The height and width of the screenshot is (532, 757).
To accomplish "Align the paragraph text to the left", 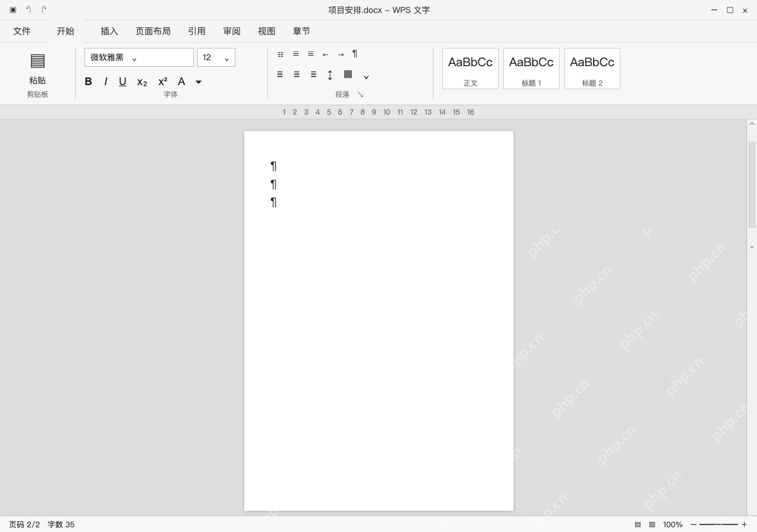I will click(280, 74).
